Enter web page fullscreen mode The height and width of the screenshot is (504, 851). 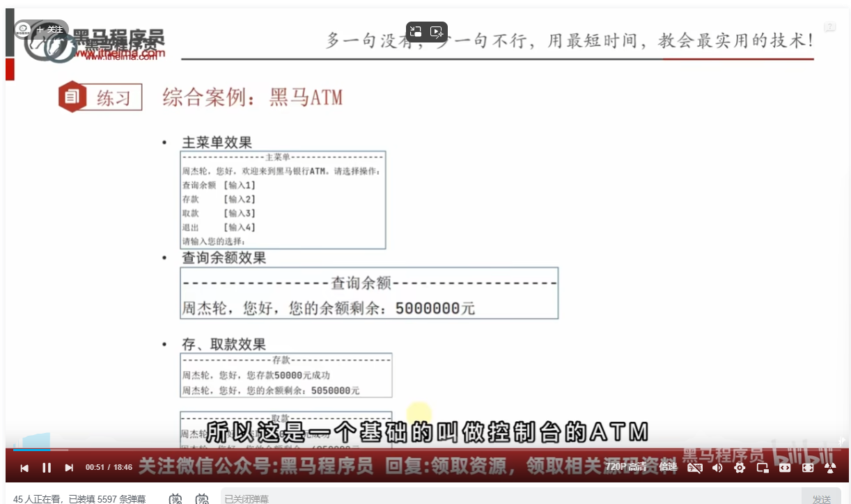click(808, 468)
